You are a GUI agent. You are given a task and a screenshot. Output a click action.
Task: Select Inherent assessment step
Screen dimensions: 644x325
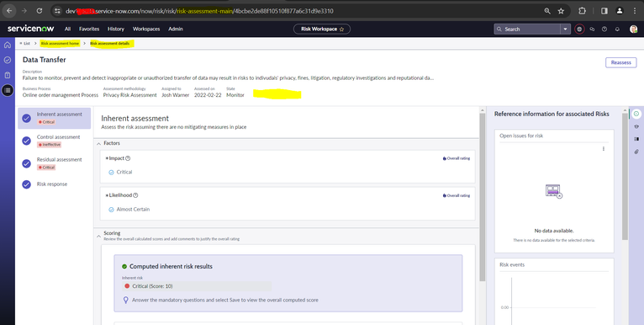(x=54, y=118)
